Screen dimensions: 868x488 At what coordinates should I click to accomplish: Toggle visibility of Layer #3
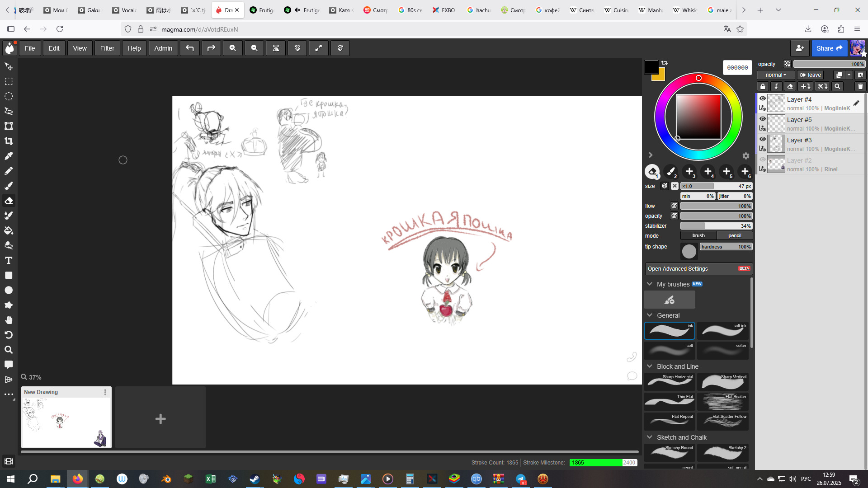coord(763,139)
